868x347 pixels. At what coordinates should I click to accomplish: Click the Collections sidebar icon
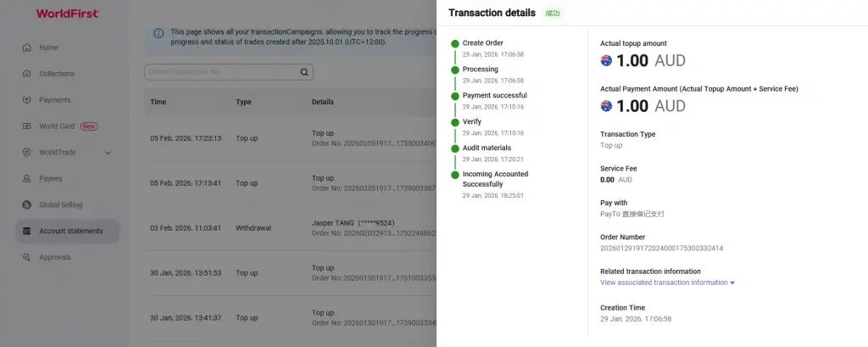tap(27, 74)
